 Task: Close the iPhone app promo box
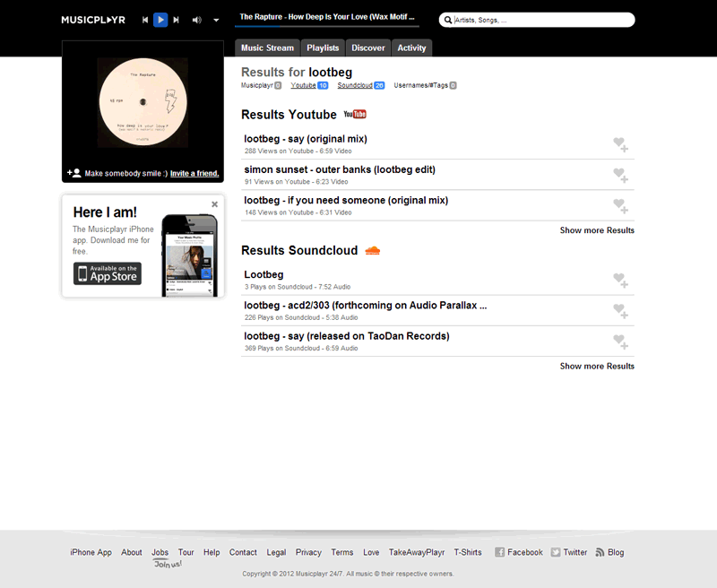click(x=214, y=204)
